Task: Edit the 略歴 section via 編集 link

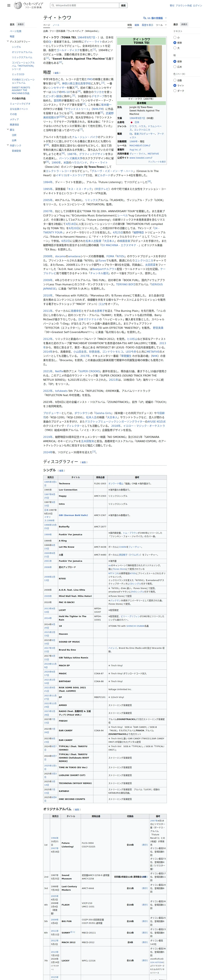Action: [x=57, y=73]
